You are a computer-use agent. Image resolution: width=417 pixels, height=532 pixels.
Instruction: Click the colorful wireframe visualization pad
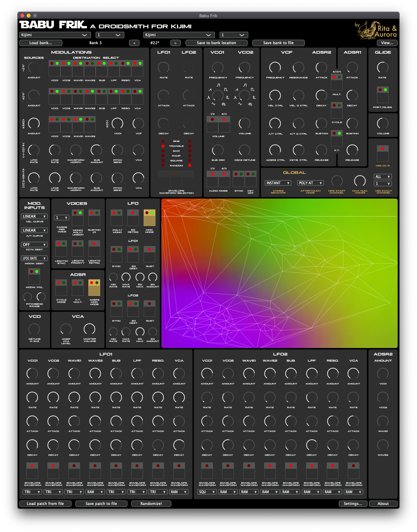click(x=279, y=273)
